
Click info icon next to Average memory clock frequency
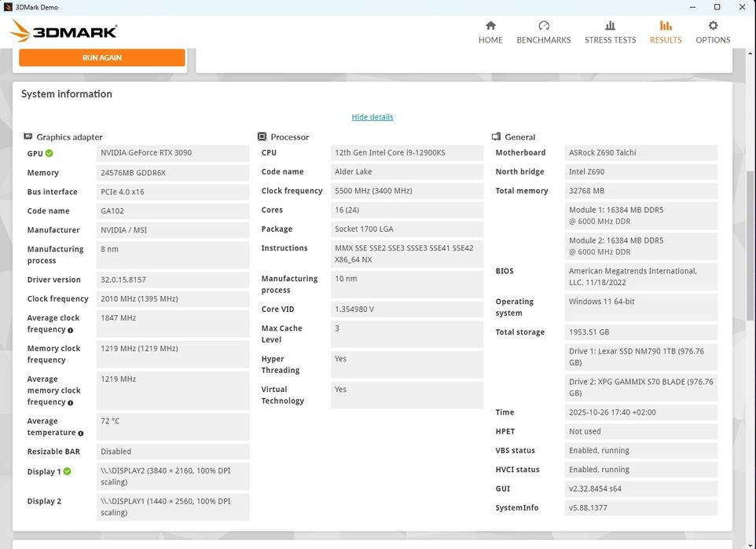[71, 402]
